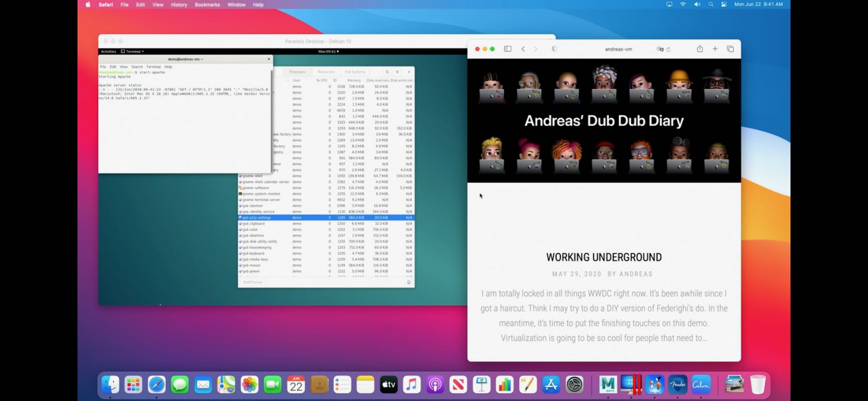Image resolution: width=868 pixels, height=401 pixels.
Task: Reload the andreas-vm page
Action: (669, 49)
